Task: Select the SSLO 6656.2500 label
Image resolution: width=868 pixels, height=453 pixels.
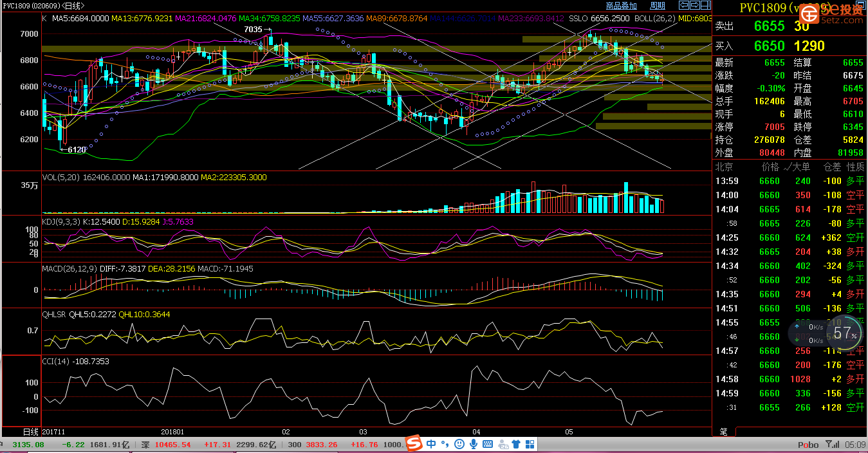Action: (x=600, y=19)
